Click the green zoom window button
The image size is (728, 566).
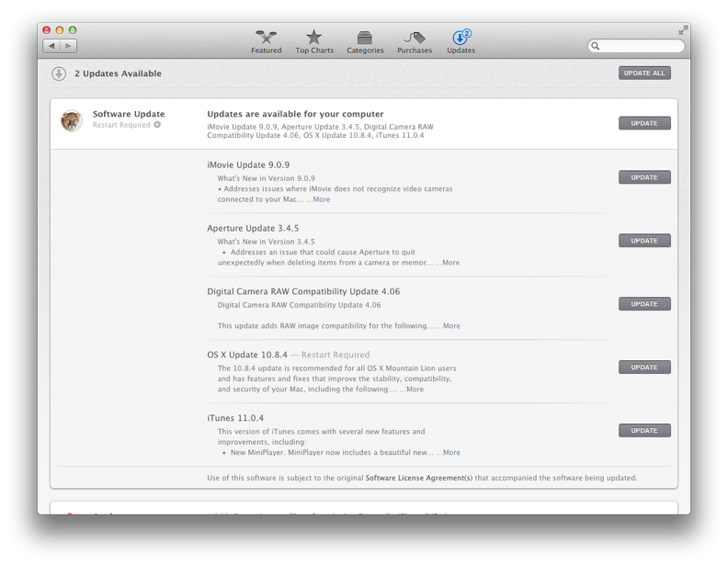(x=73, y=30)
